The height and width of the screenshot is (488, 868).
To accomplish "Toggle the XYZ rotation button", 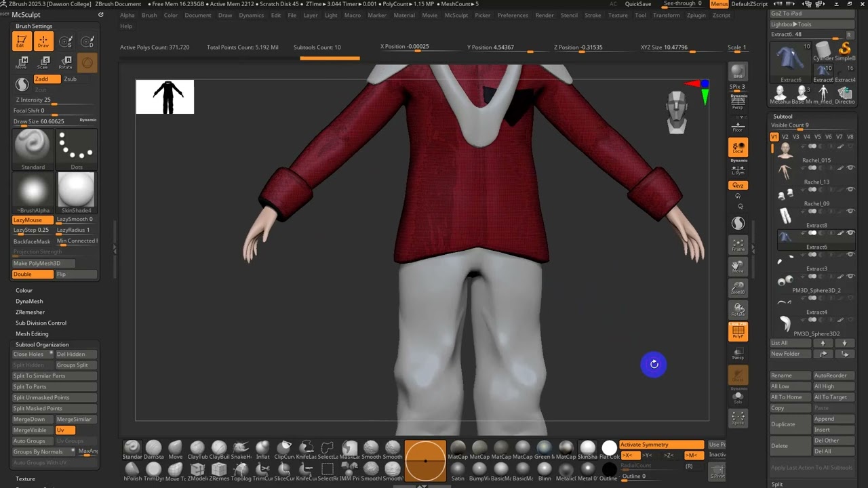I will [738, 185].
